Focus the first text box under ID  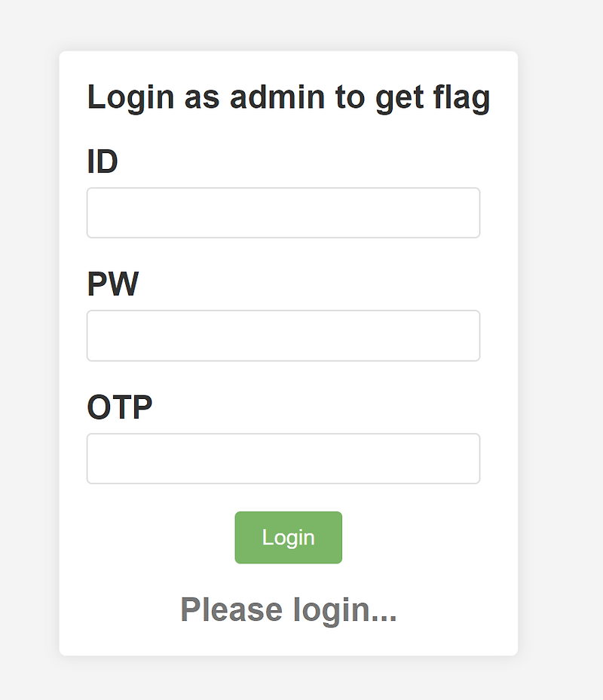click(x=283, y=213)
